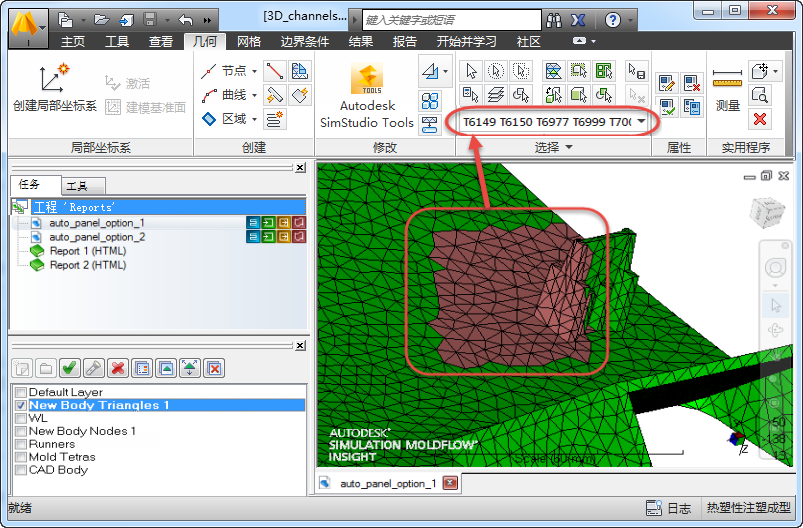The image size is (803, 528).
Task: Open the selected entities T6149 dropdown
Action: 641,121
